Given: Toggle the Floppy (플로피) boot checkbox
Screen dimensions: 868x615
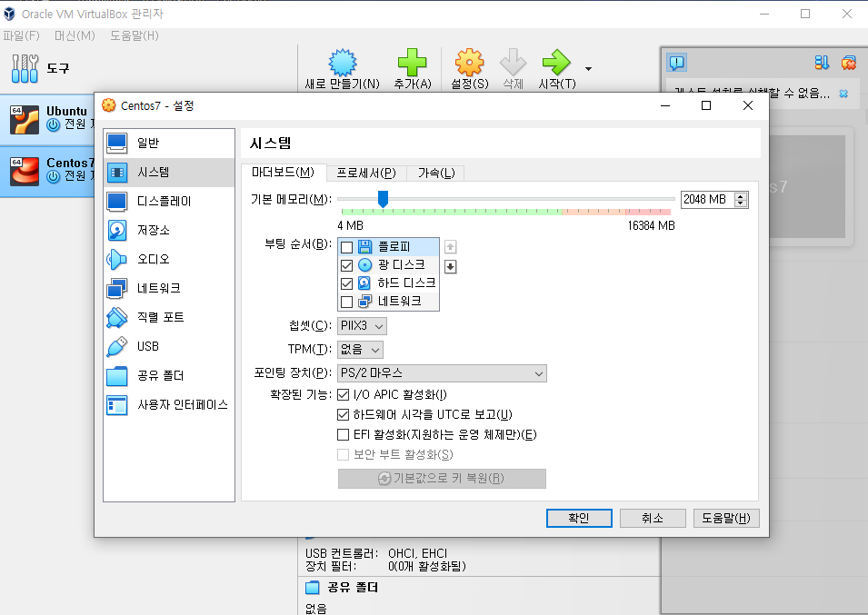Looking at the screenshot, I should [x=346, y=247].
